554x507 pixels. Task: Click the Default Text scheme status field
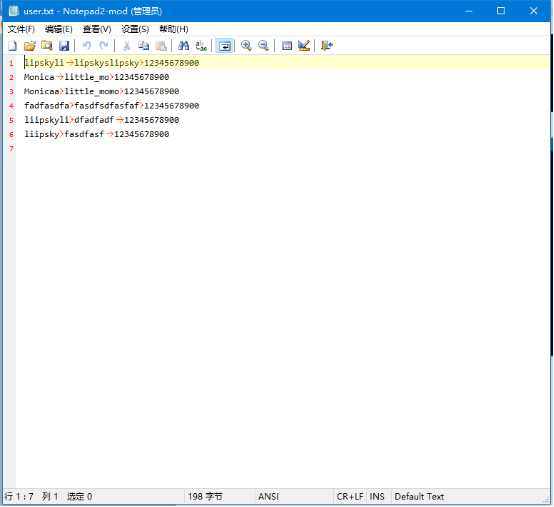(x=419, y=497)
